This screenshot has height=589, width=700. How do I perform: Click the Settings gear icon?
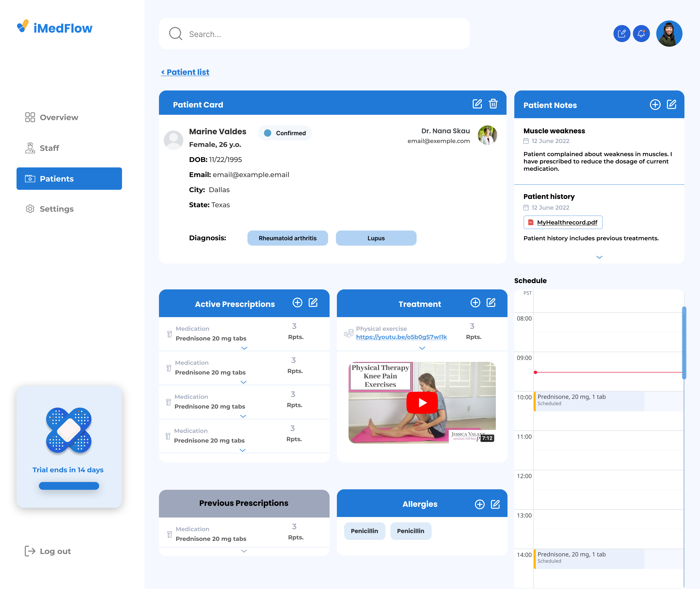(30, 209)
